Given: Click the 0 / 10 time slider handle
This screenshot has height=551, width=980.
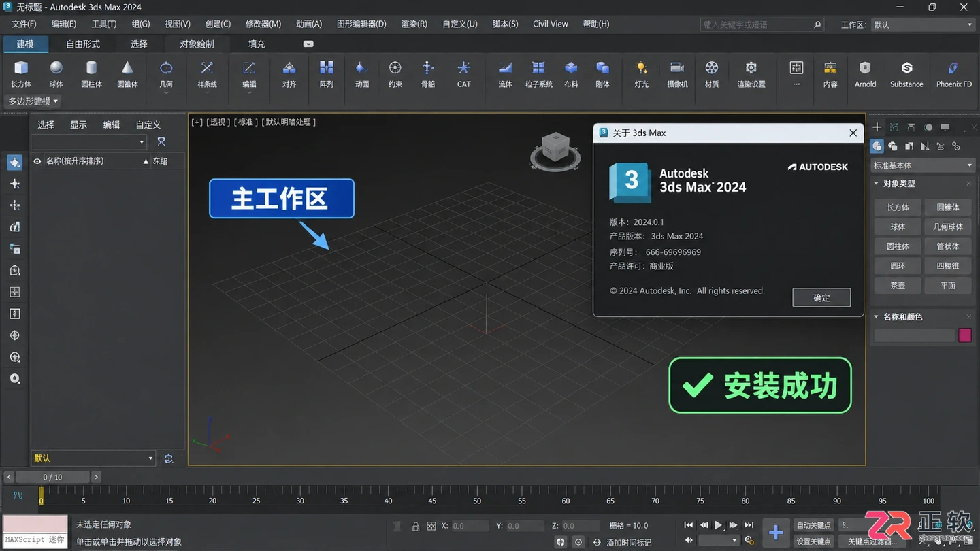Looking at the screenshot, I should 52,477.
